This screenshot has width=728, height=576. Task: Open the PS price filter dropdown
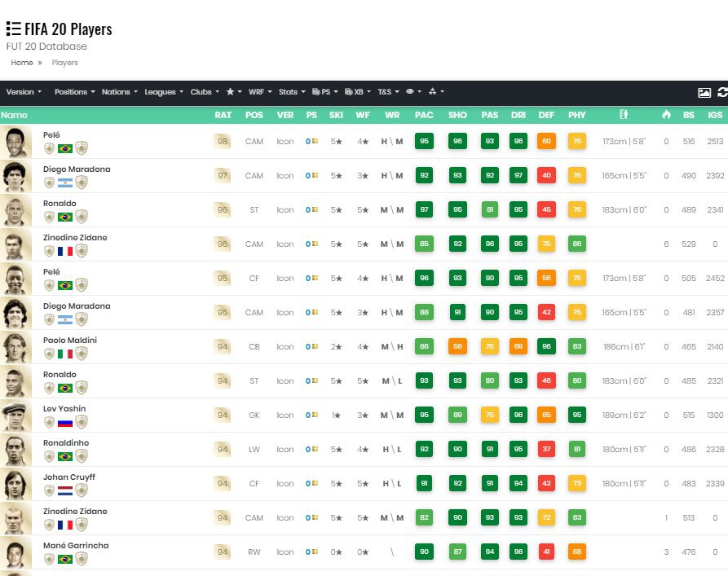pos(325,92)
